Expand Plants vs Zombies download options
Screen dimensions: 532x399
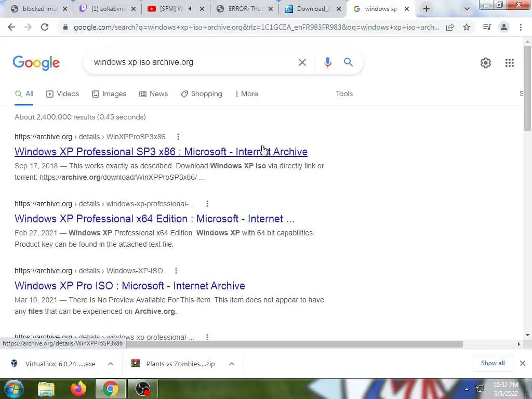point(232,364)
